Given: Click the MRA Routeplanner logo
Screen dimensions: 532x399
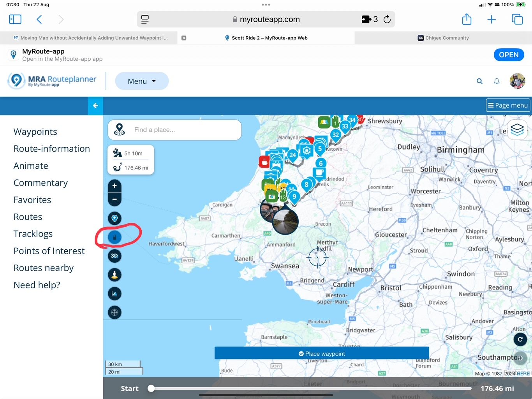Looking at the screenshot, I should tap(52, 81).
